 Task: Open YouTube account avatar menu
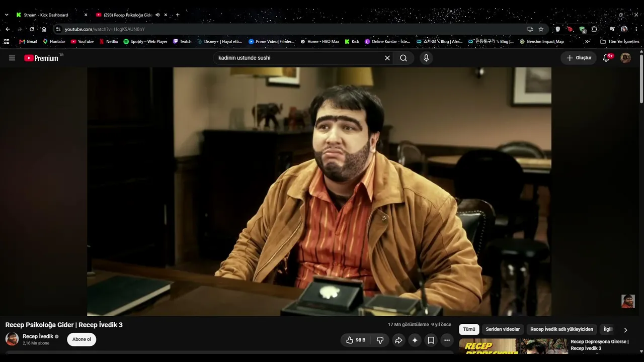625,58
